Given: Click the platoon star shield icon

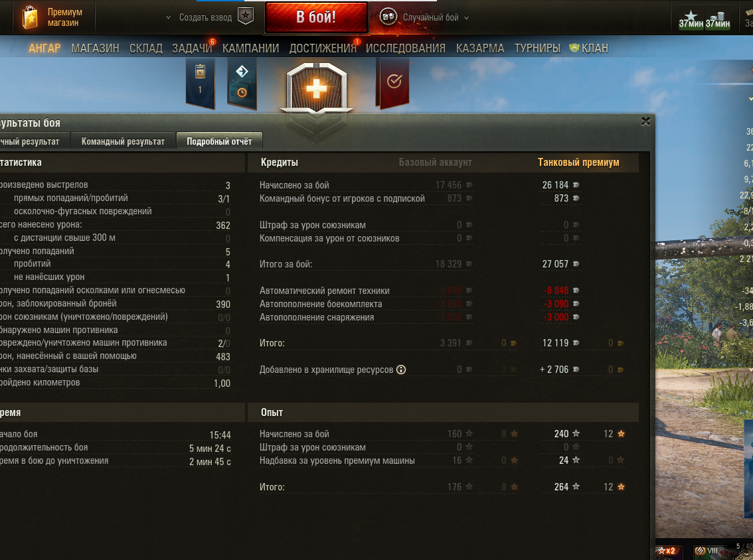Looking at the screenshot, I should click(246, 16).
